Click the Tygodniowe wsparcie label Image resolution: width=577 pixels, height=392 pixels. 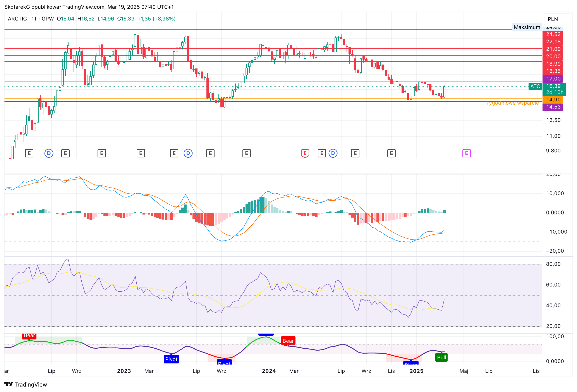coord(512,103)
